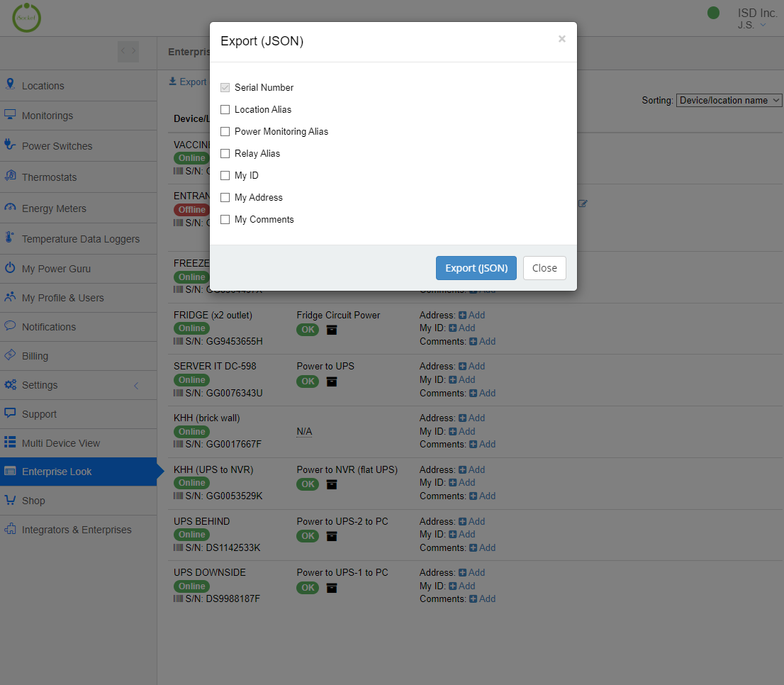Click the Export download icon
Screen dimensions: 784x685
[172, 81]
